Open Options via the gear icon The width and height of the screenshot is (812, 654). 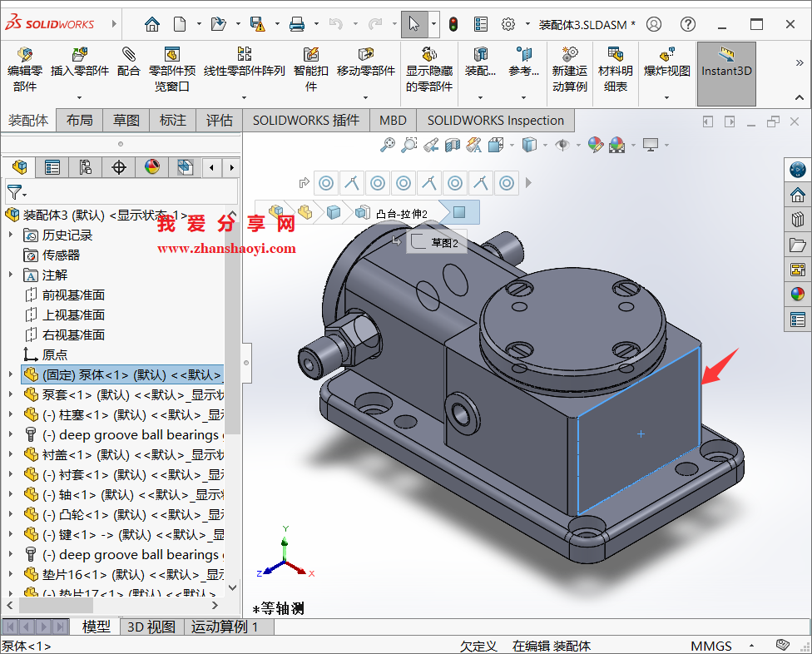(x=508, y=24)
